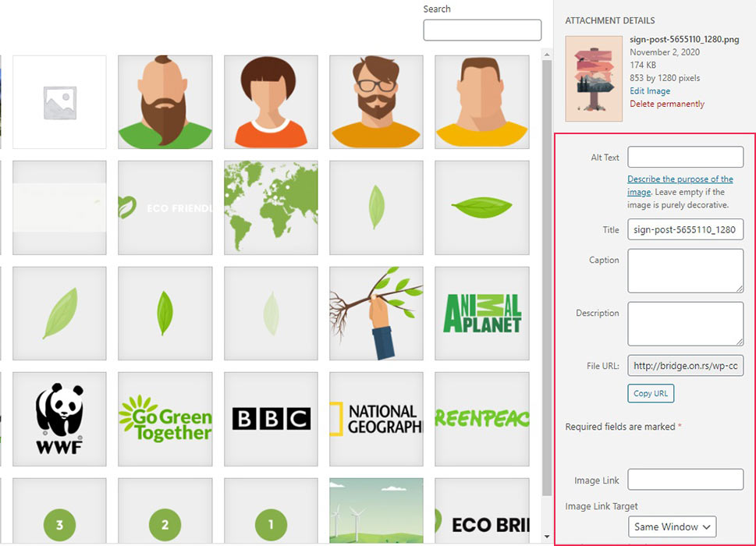Click the Delete permanently link
This screenshot has width=756, height=546.
(667, 104)
